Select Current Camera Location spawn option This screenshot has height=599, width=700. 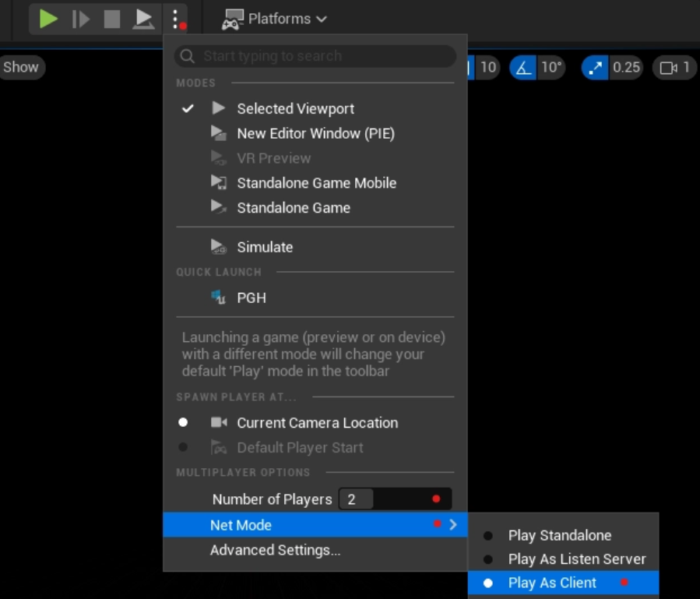pyautogui.click(x=315, y=423)
